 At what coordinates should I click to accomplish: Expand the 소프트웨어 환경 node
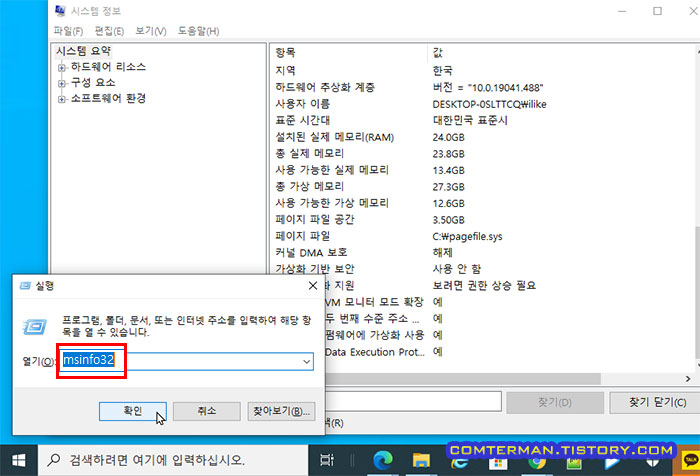click(62, 99)
